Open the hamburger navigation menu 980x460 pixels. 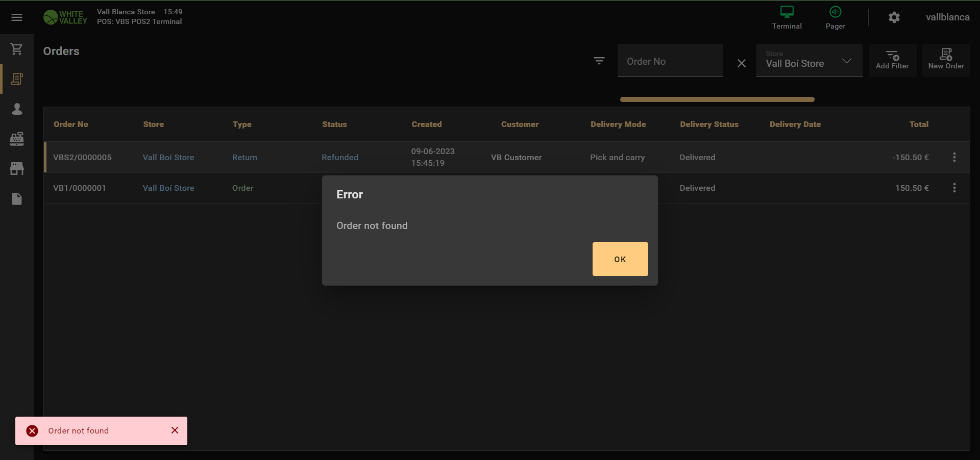(17, 17)
